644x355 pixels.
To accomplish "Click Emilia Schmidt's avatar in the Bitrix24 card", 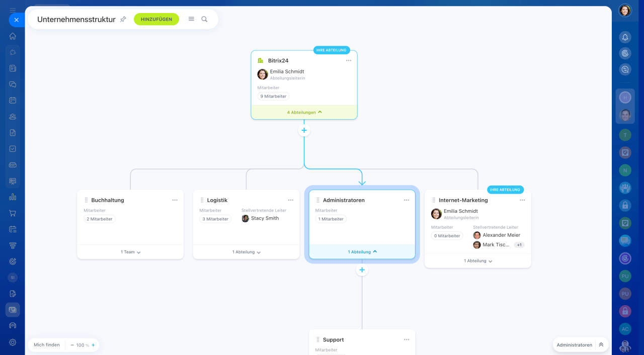I will pyautogui.click(x=263, y=74).
